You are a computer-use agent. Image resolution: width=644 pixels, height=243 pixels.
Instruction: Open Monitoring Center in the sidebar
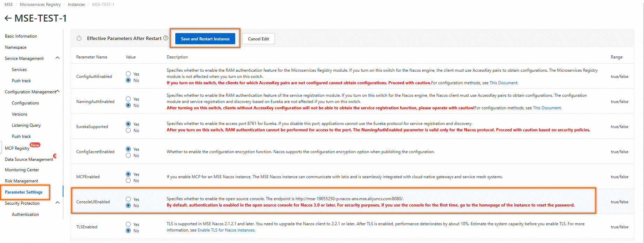click(x=22, y=170)
